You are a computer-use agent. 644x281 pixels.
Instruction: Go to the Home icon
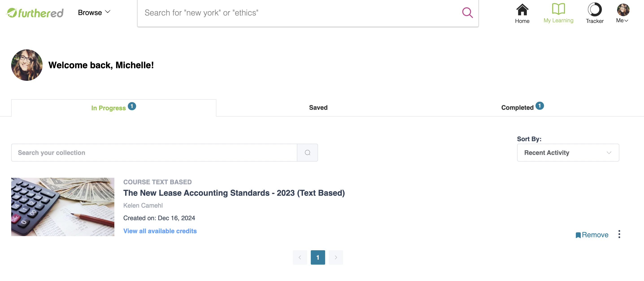522,10
